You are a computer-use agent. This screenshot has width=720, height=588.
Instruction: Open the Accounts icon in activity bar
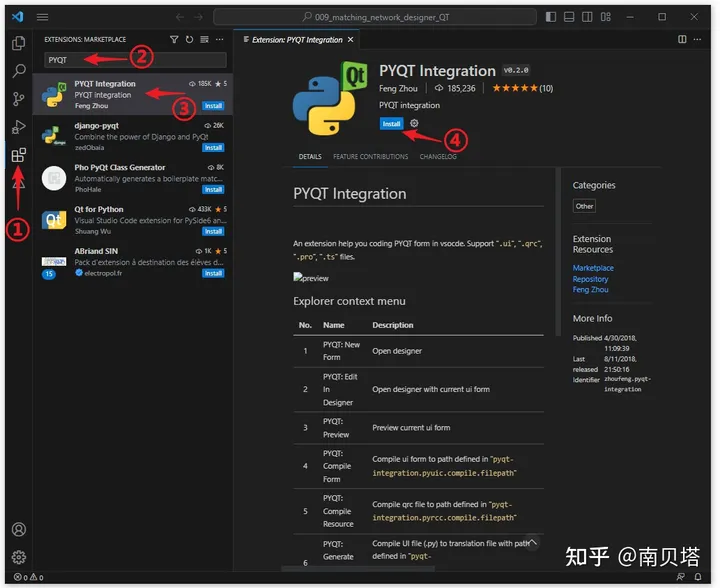pos(18,529)
